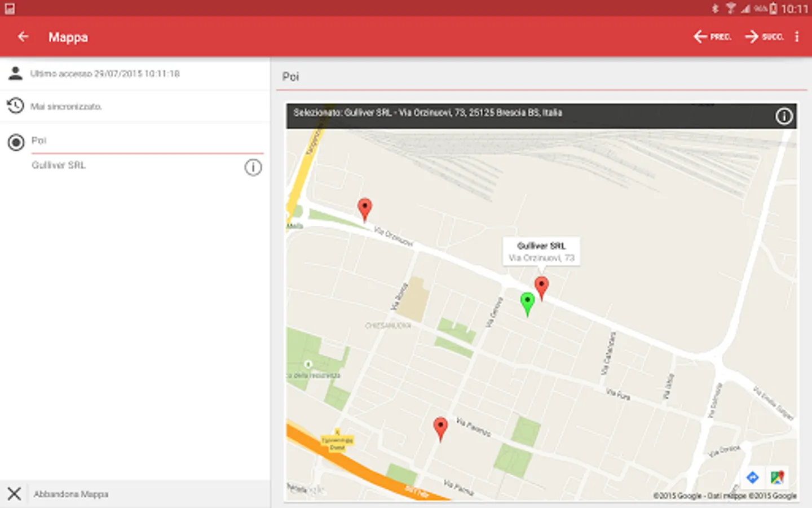Viewport: 812px width, 508px height.
Task: Tap the notification icon in status bar
Action: 10,8
